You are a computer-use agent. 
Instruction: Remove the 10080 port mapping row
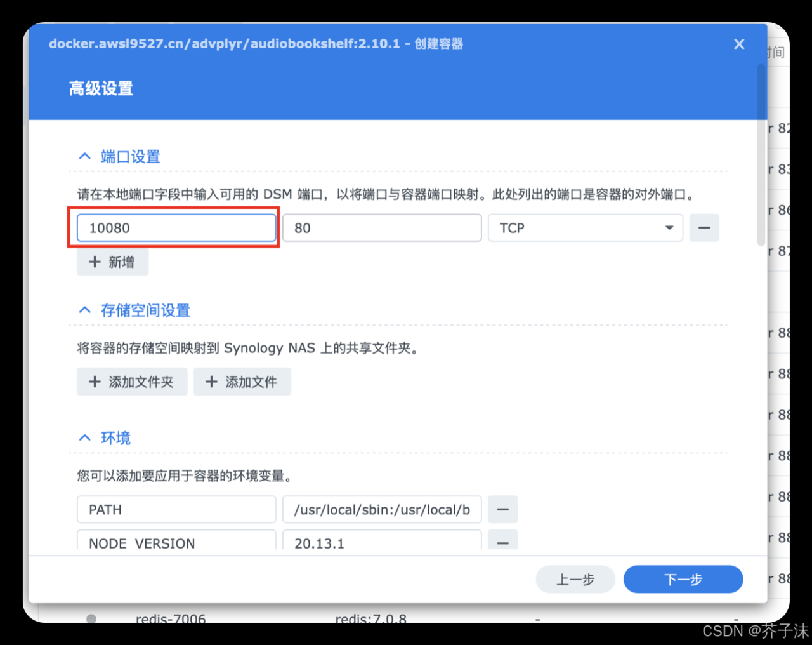point(704,228)
